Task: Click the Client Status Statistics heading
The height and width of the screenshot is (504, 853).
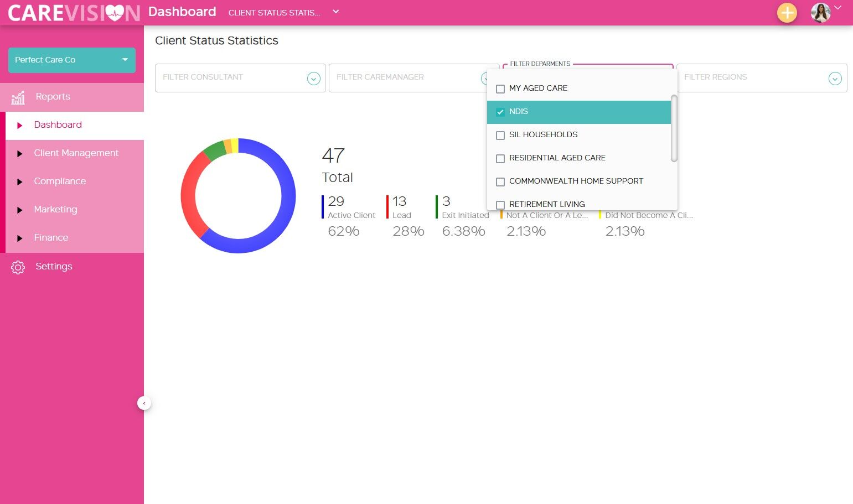Action: [216, 40]
